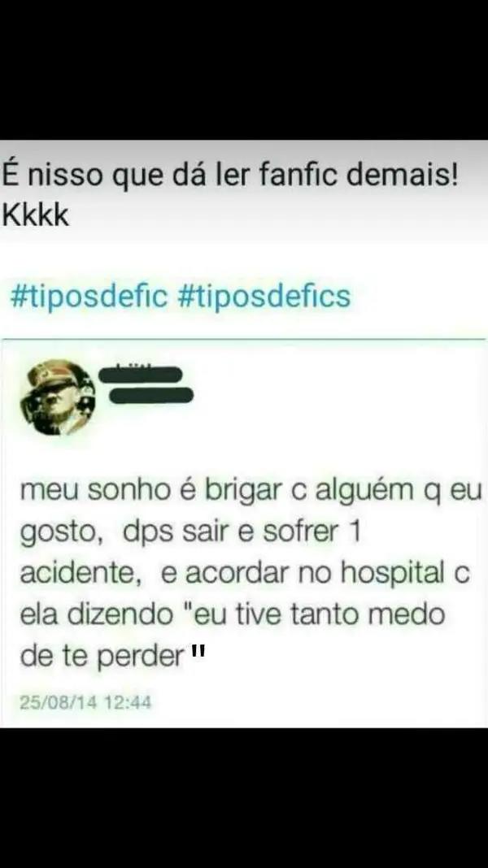Tap the black letterbox area above the post

point(244,70)
